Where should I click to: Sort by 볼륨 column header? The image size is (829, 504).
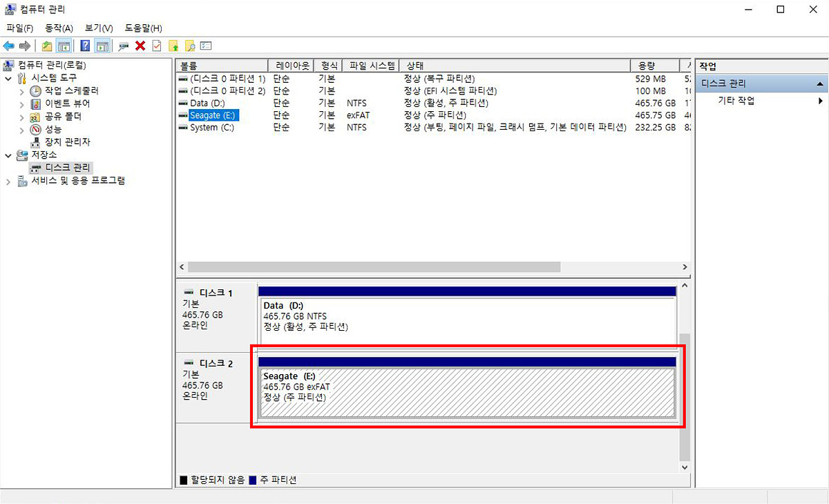coord(222,66)
